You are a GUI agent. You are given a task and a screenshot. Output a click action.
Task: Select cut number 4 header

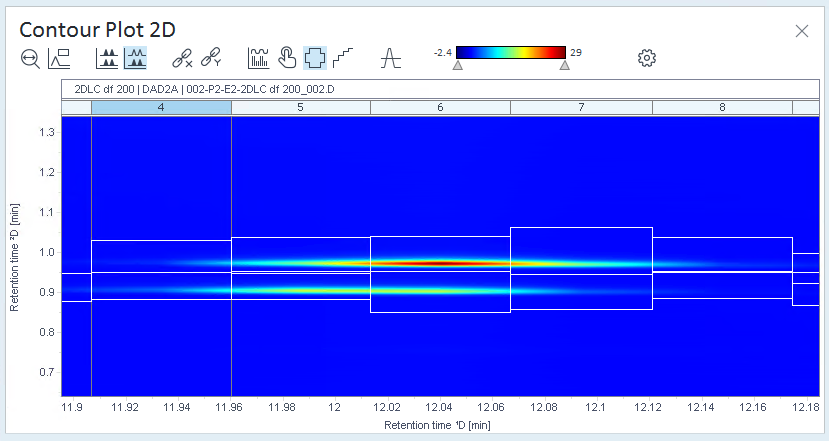click(x=161, y=107)
